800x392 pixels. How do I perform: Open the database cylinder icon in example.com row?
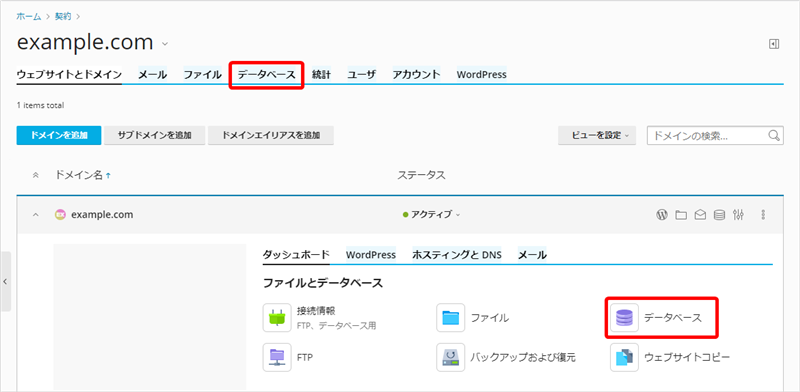click(x=719, y=215)
